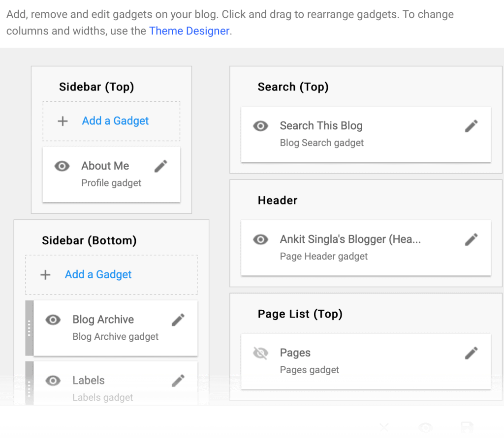Screen dimensions: 504x443
Task: Click the plus icon in Sidebar (Bottom)
Action: [x=45, y=274]
